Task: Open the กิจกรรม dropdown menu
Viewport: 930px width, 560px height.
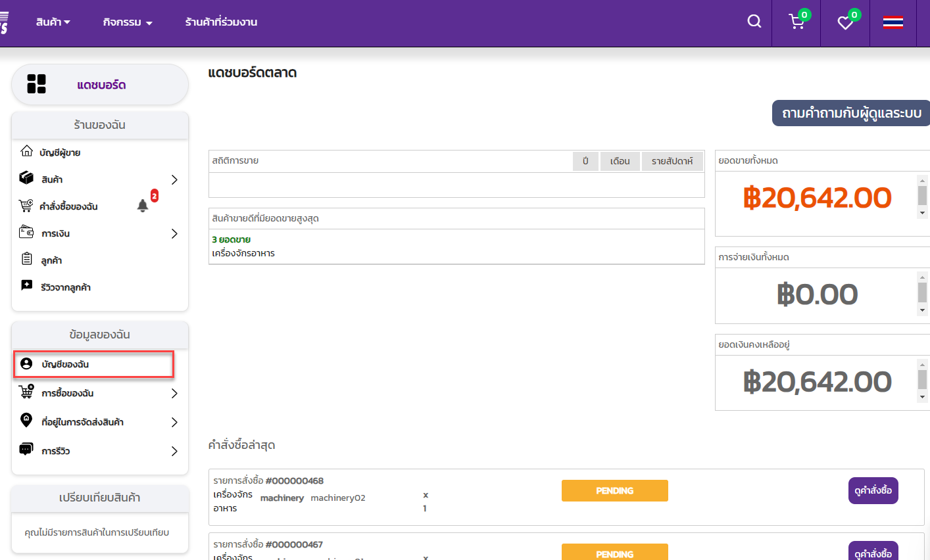Action: pos(128,22)
